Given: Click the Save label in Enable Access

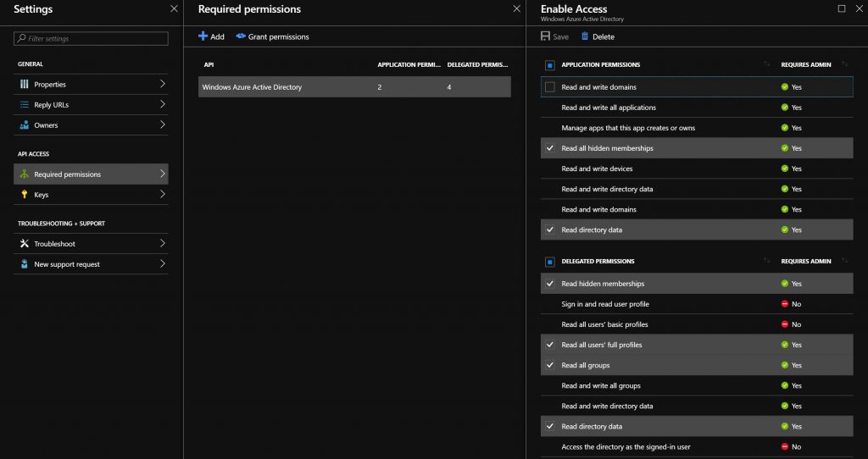Looking at the screenshot, I should pyautogui.click(x=561, y=36).
